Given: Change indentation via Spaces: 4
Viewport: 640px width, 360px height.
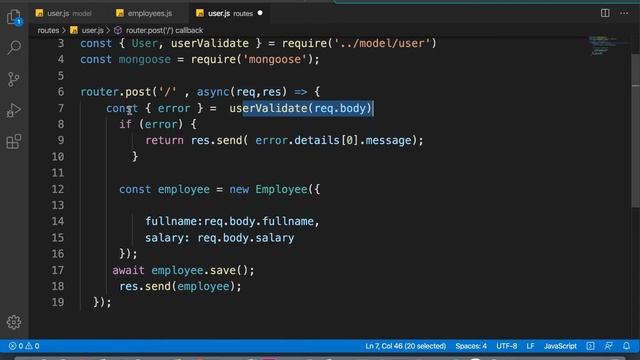Looking at the screenshot, I should click(x=471, y=346).
